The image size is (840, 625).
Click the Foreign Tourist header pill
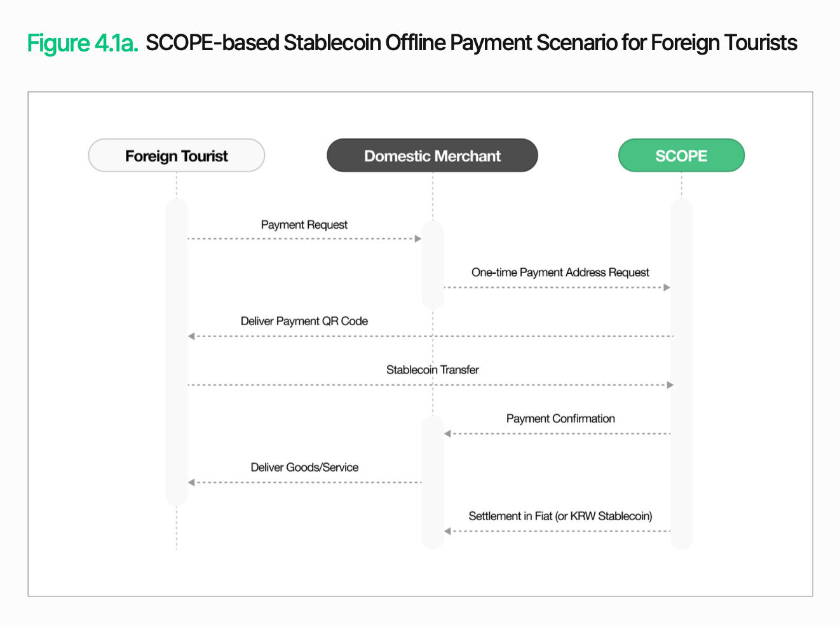coord(176,156)
